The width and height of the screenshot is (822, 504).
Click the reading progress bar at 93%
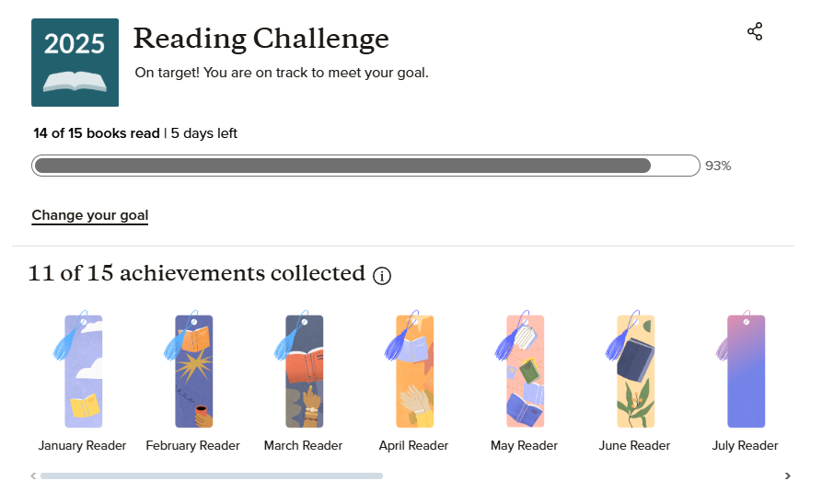pos(365,166)
